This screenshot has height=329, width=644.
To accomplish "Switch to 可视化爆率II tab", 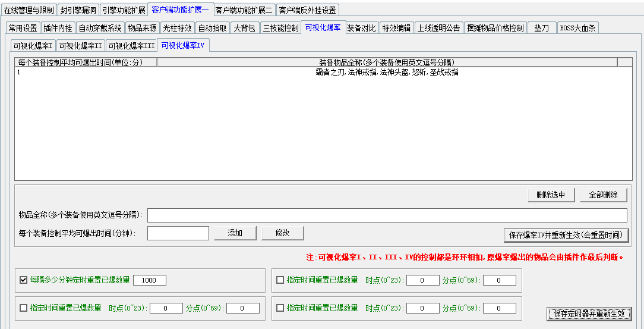I will (80, 46).
